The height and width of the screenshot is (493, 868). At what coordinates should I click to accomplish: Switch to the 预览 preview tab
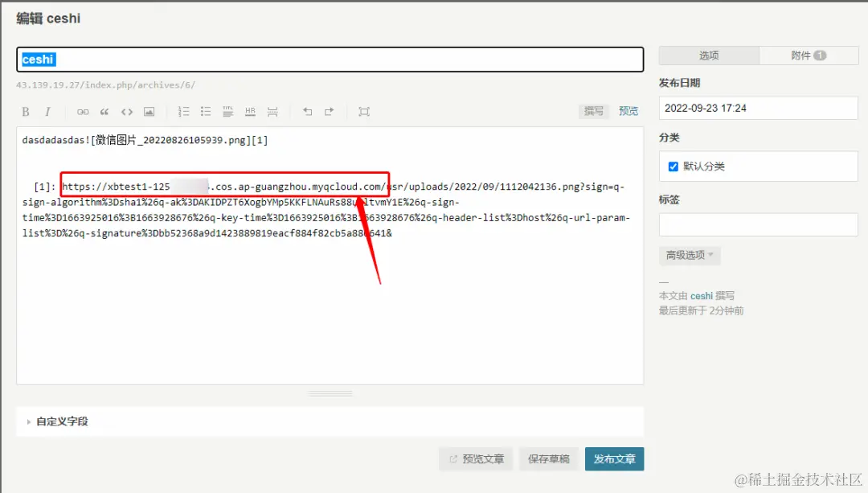[628, 111]
